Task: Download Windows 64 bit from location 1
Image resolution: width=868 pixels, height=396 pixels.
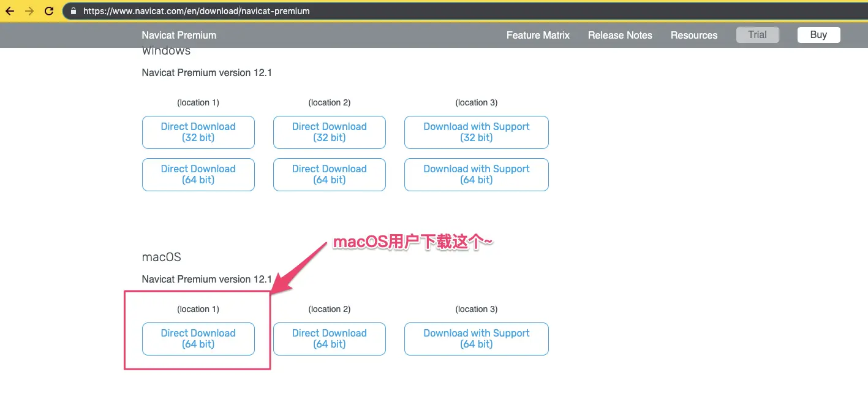Action: point(198,175)
